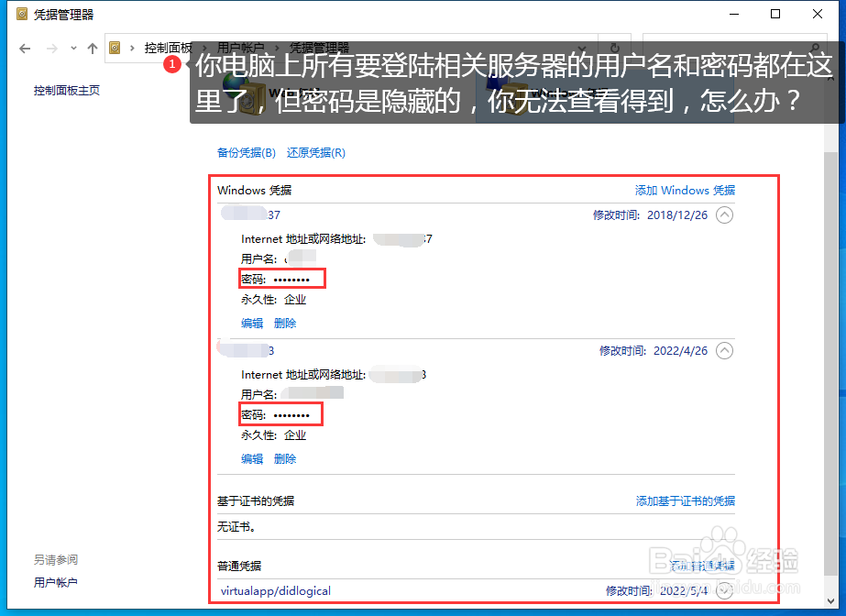The height and width of the screenshot is (616, 846).
Task: Navigate to 控制面板 via the breadcrumb
Action: (x=170, y=48)
